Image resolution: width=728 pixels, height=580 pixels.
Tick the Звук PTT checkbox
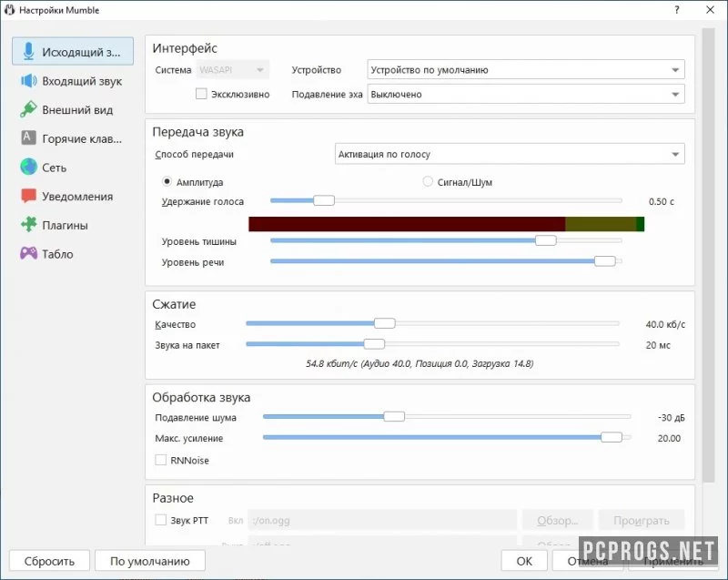point(161,520)
